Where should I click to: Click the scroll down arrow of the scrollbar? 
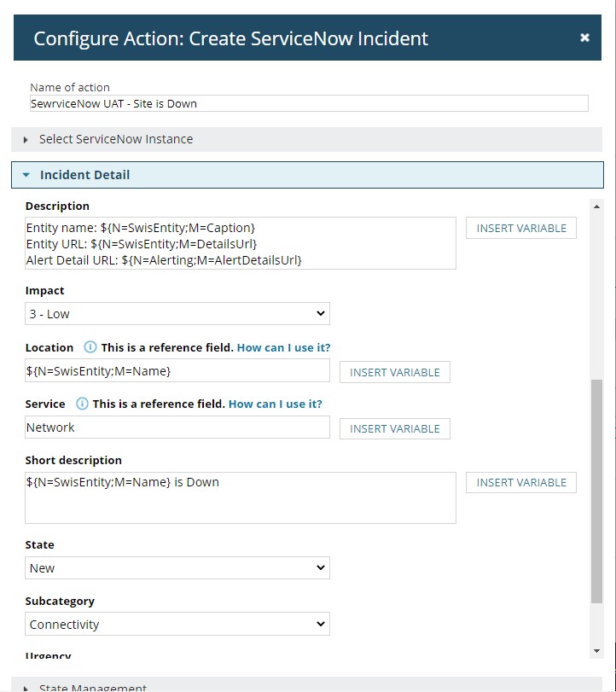[x=596, y=651]
